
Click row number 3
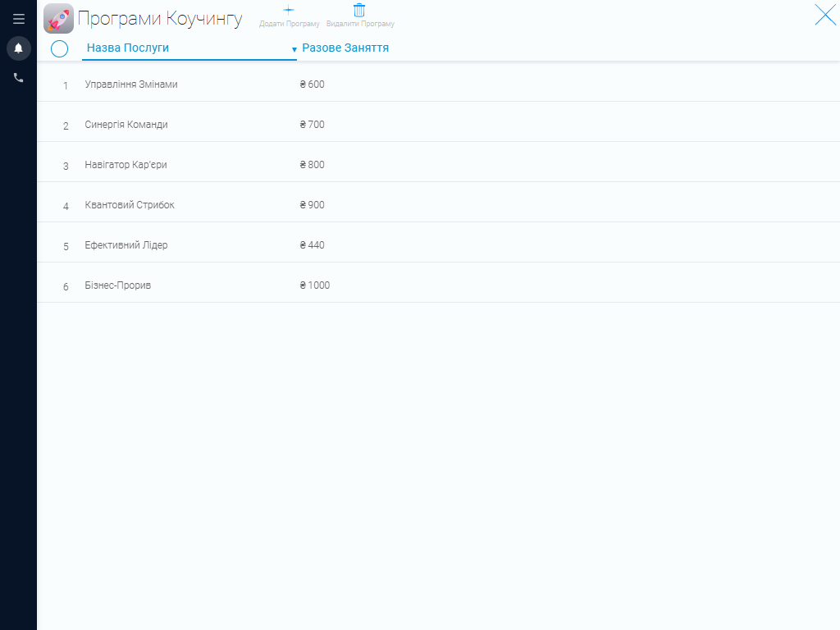pyautogui.click(x=66, y=166)
